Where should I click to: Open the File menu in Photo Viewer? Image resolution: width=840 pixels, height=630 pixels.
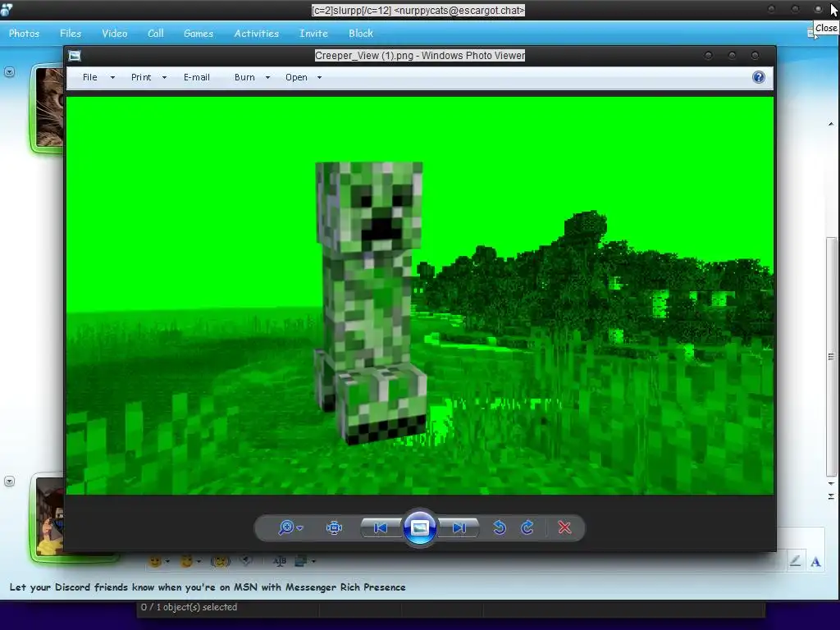pyautogui.click(x=90, y=77)
